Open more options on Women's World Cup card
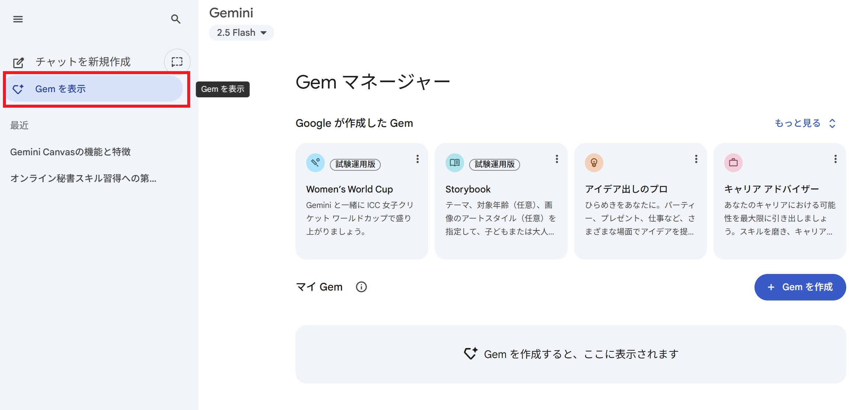This screenshot has width=868, height=410. pyautogui.click(x=418, y=159)
